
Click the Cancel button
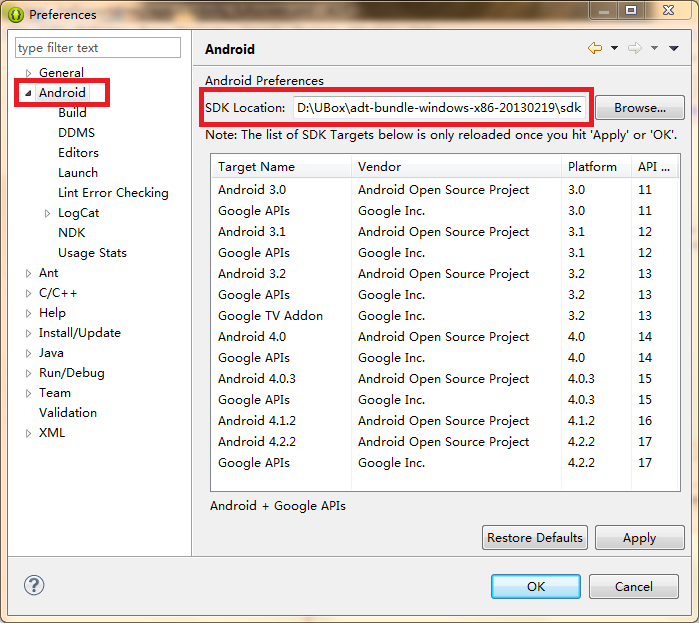point(633,586)
